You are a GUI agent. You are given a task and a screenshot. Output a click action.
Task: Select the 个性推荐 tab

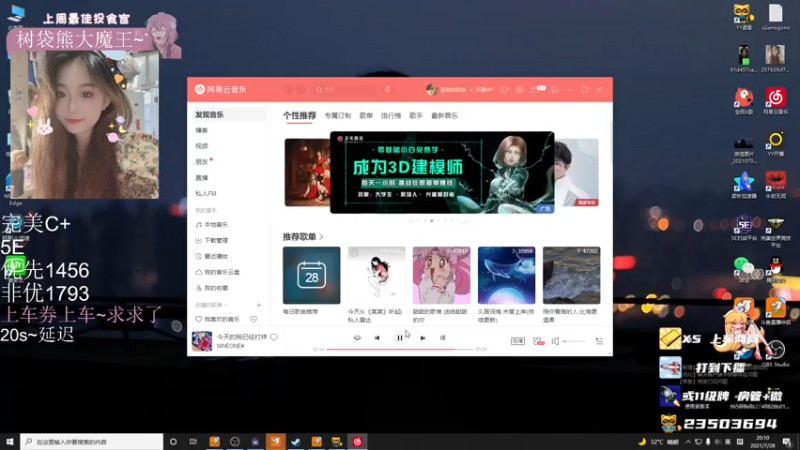pyautogui.click(x=299, y=116)
